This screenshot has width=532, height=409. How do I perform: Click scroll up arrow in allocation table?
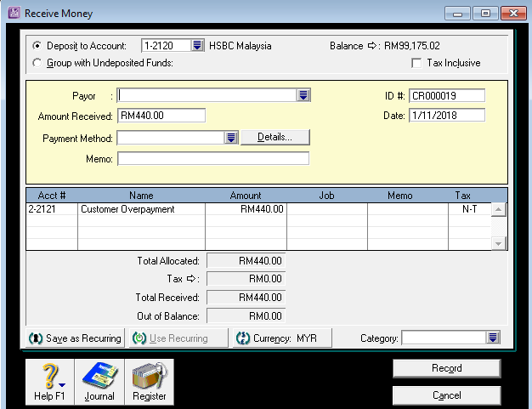coord(498,209)
